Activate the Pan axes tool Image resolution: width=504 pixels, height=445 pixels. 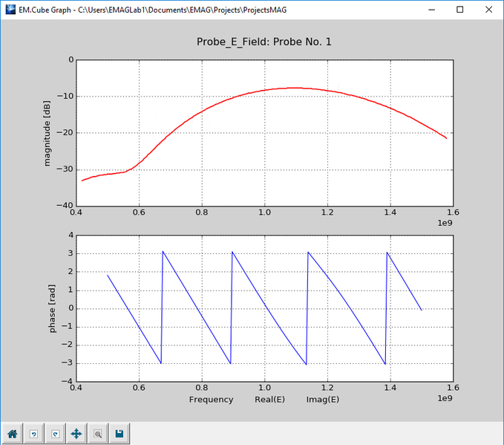click(x=76, y=433)
